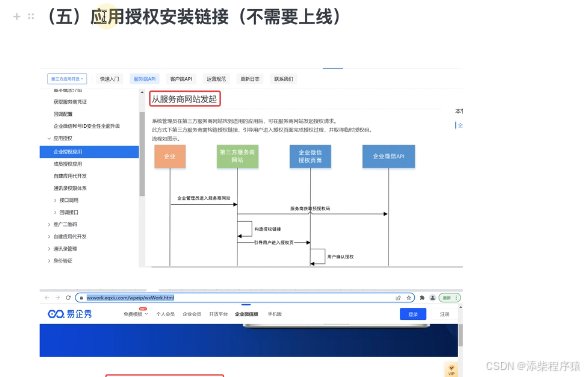Open the 个人会员 nav link
The width and height of the screenshot is (584, 377).
(x=165, y=314)
